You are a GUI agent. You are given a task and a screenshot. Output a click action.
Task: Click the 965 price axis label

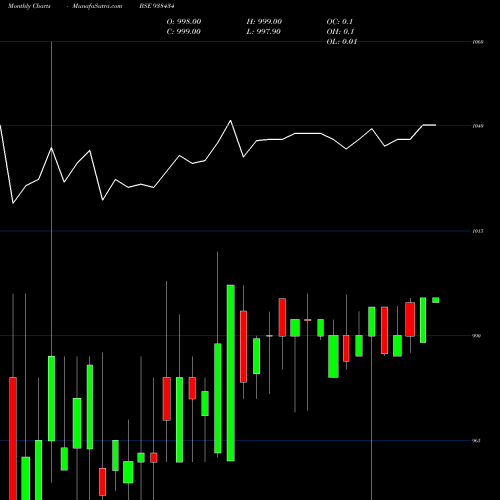click(477, 441)
